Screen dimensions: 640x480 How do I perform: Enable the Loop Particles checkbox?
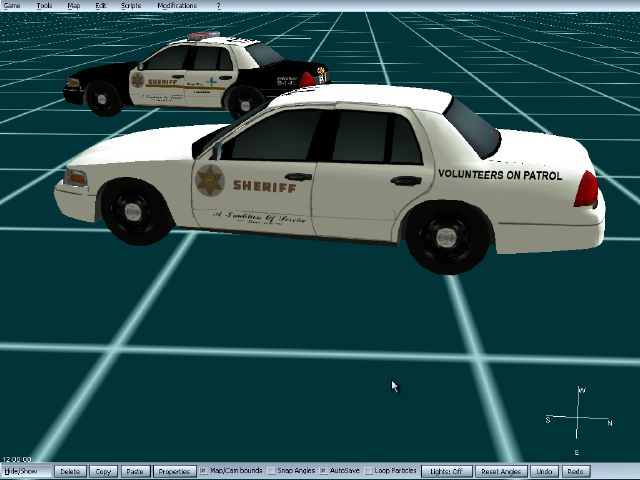(368, 471)
